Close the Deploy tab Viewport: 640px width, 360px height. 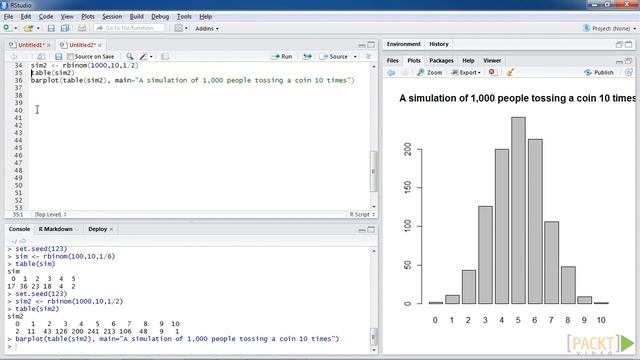click(x=111, y=229)
